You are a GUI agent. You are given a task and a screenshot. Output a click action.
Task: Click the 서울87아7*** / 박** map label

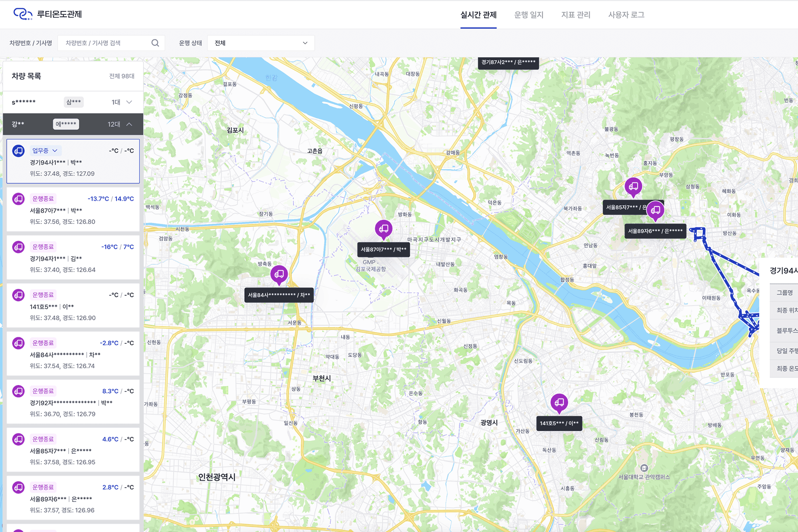click(x=383, y=250)
